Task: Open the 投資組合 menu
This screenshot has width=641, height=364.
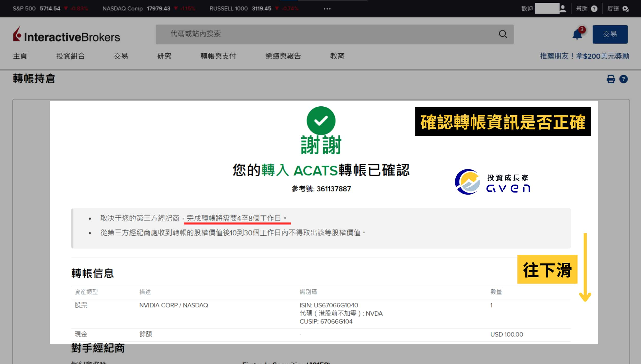Action: (x=71, y=56)
